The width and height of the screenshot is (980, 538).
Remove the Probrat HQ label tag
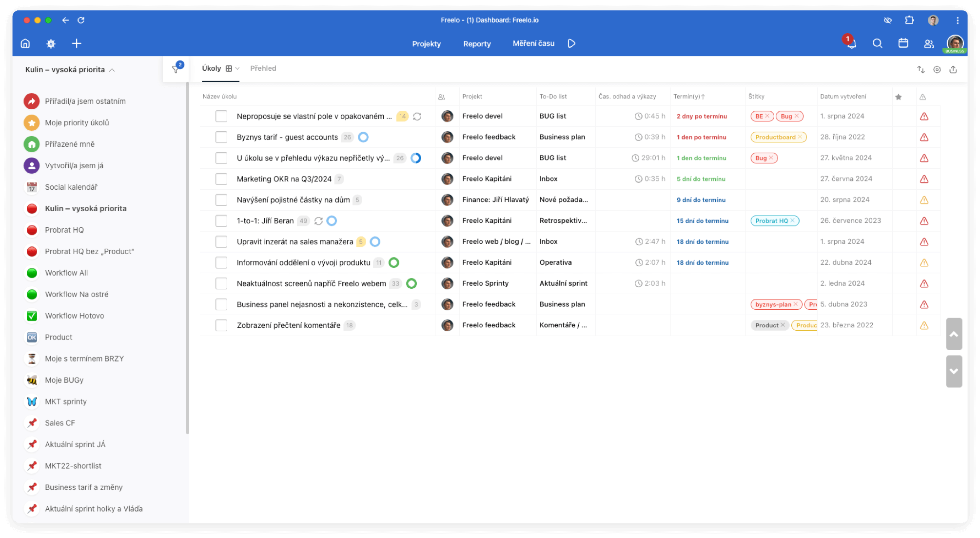tap(792, 221)
